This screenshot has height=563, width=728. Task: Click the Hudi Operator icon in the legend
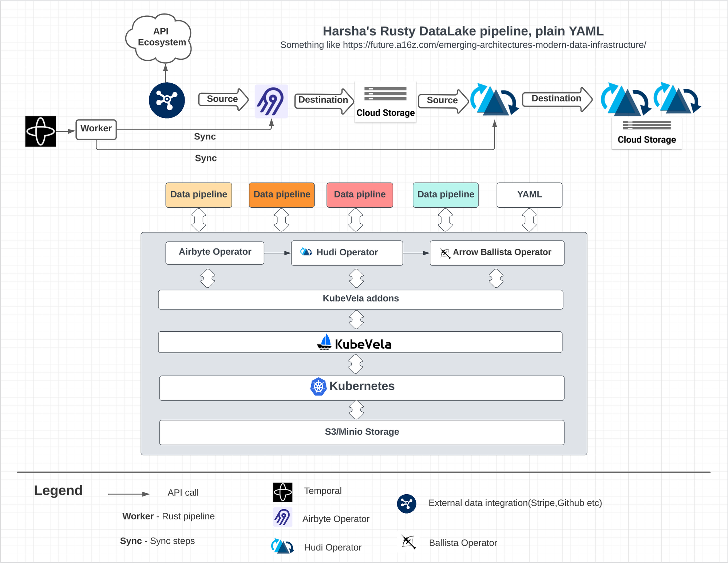click(282, 546)
